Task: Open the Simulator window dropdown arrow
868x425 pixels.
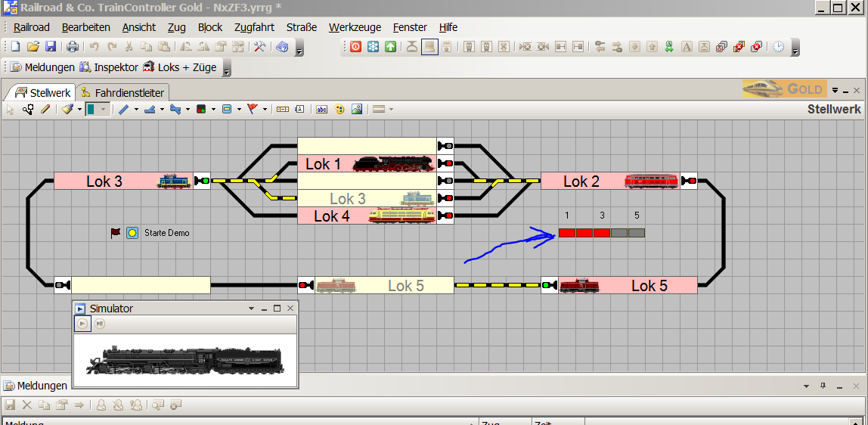Action: pyautogui.click(x=251, y=309)
